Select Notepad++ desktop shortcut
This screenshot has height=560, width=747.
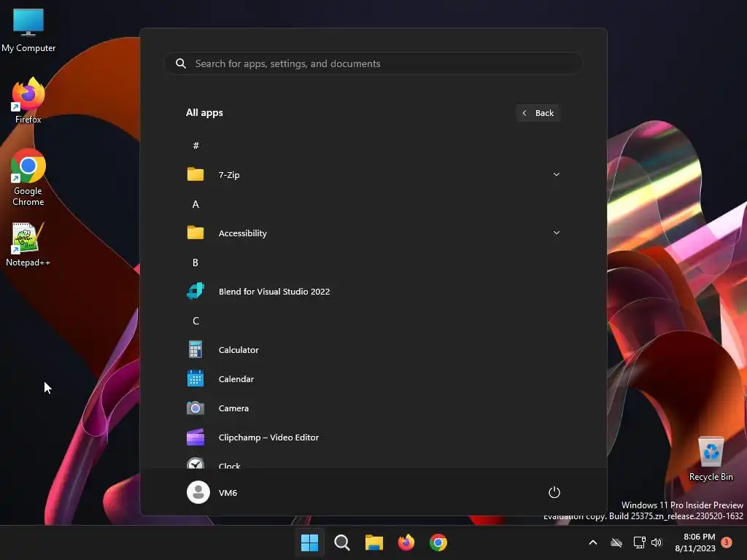pos(28,245)
